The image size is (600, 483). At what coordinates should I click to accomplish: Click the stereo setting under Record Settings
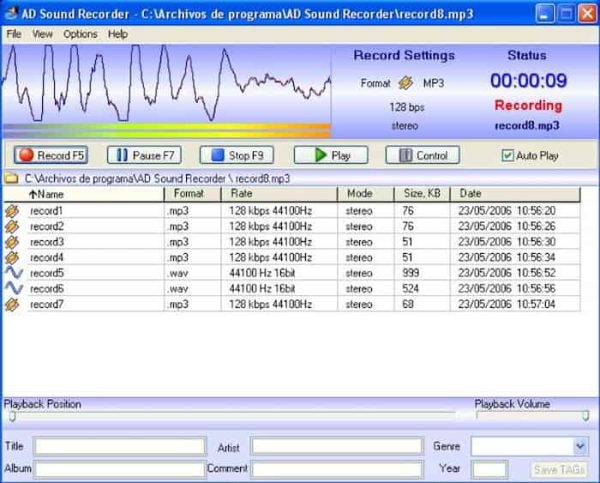tap(405, 126)
